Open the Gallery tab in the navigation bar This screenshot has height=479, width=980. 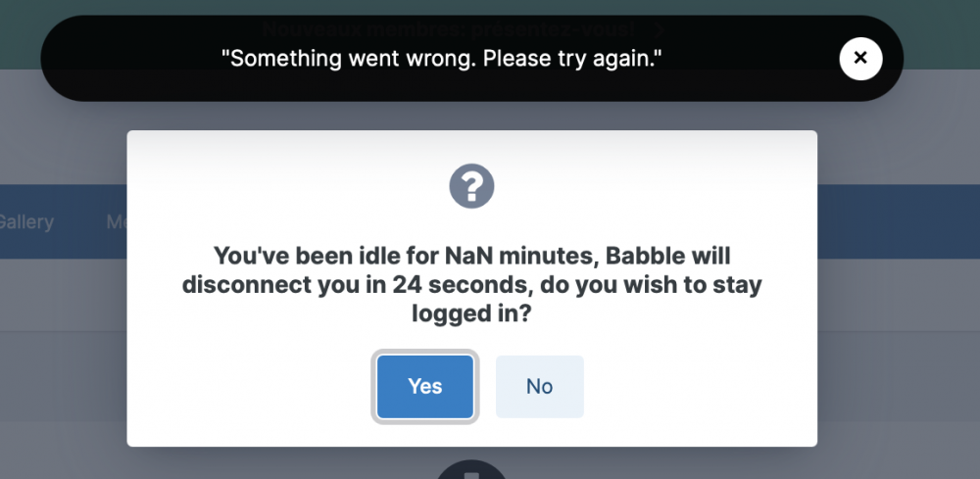[25, 222]
